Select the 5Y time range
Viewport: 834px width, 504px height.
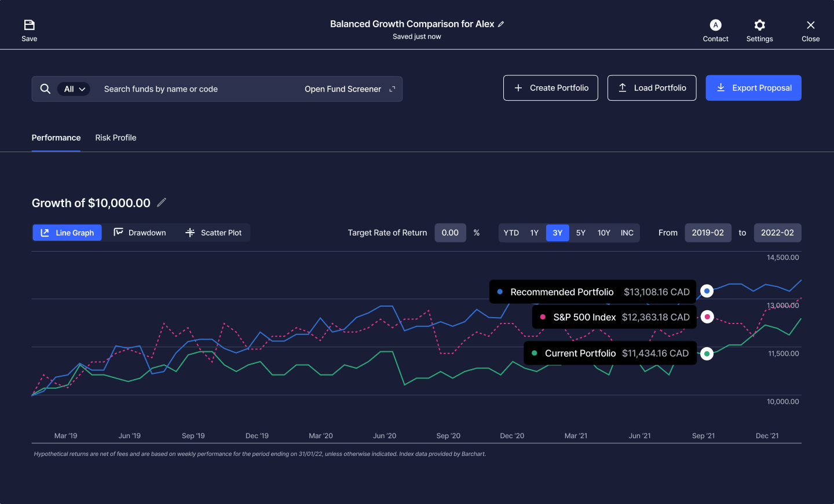[x=580, y=233]
